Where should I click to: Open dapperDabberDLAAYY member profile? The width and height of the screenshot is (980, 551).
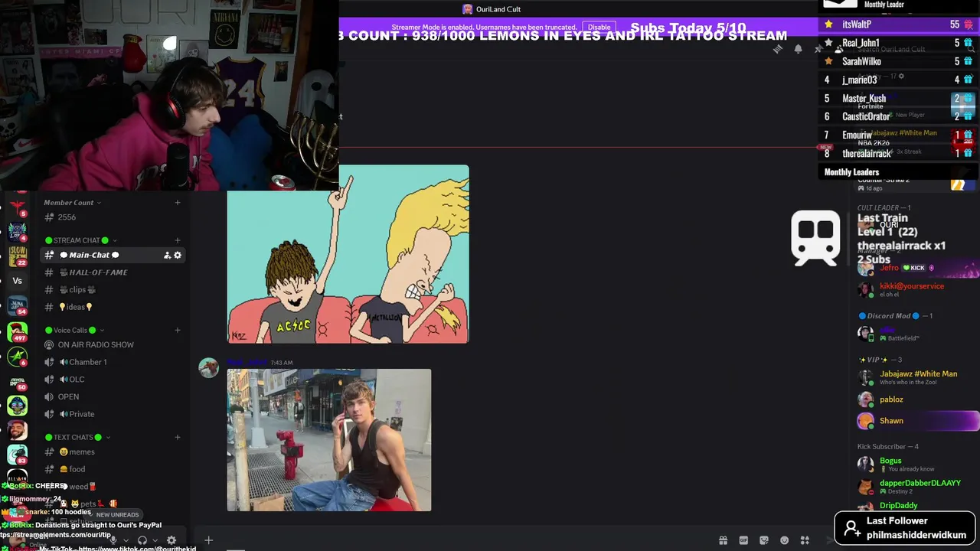tap(917, 487)
